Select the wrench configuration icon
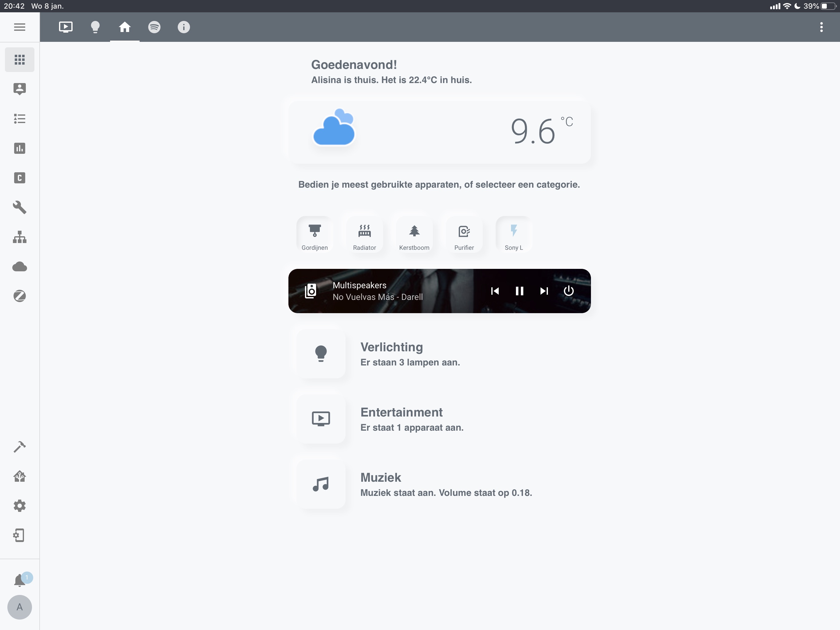 point(19,207)
